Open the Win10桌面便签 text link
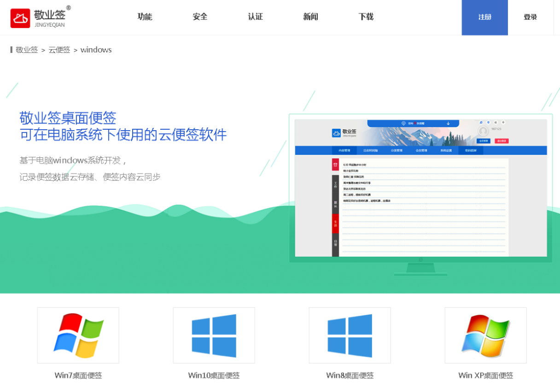Screen dimensions: 560x392 point(214,375)
